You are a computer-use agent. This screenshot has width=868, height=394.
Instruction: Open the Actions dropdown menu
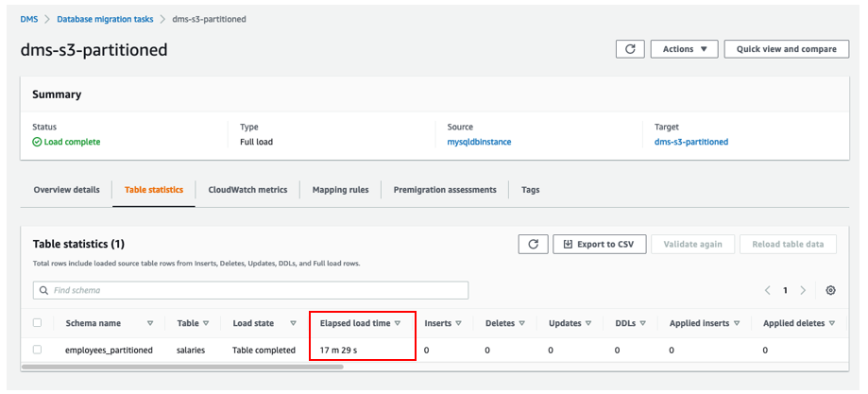coord(684,49)
